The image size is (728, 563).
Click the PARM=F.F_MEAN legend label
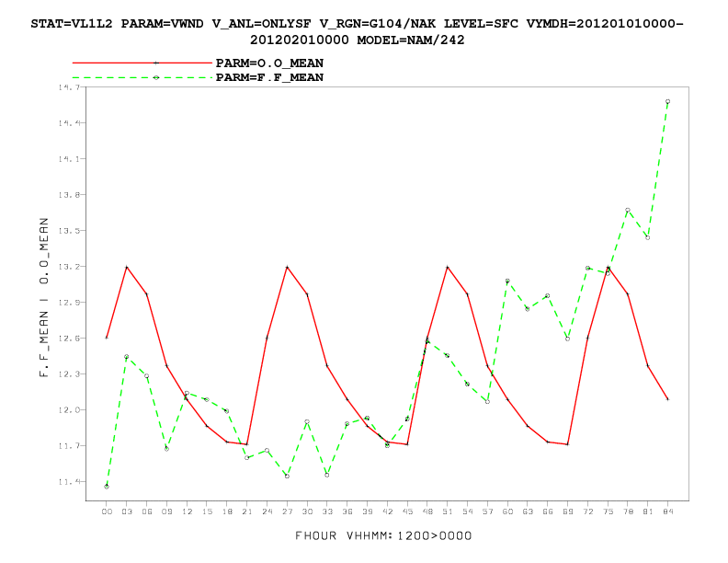(269, 77)
